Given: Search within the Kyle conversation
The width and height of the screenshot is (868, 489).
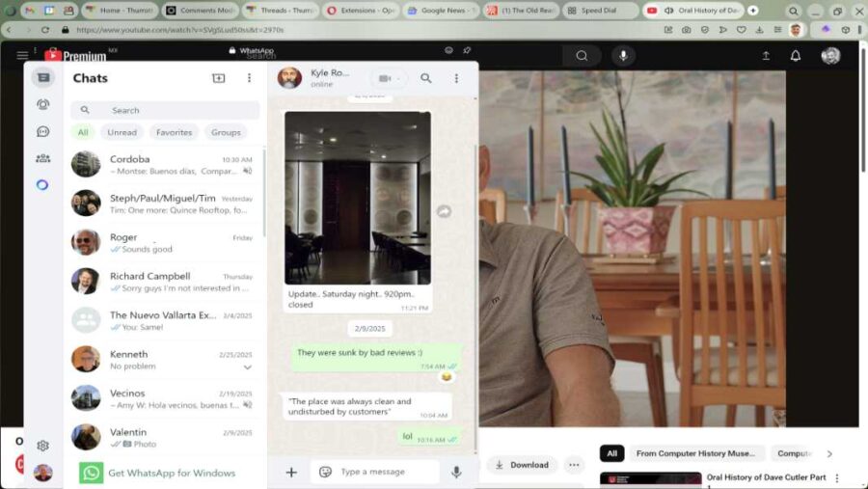Looking at the screenshot, I should (425, 79).
